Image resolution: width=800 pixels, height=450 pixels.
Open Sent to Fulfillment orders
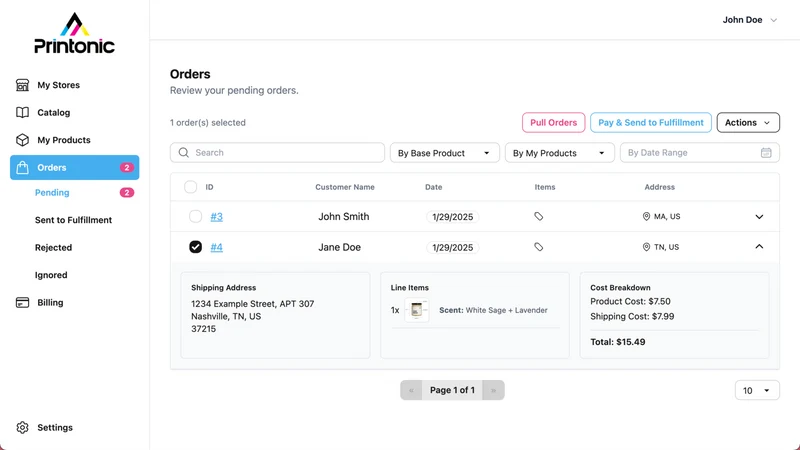tap(73, 220)
